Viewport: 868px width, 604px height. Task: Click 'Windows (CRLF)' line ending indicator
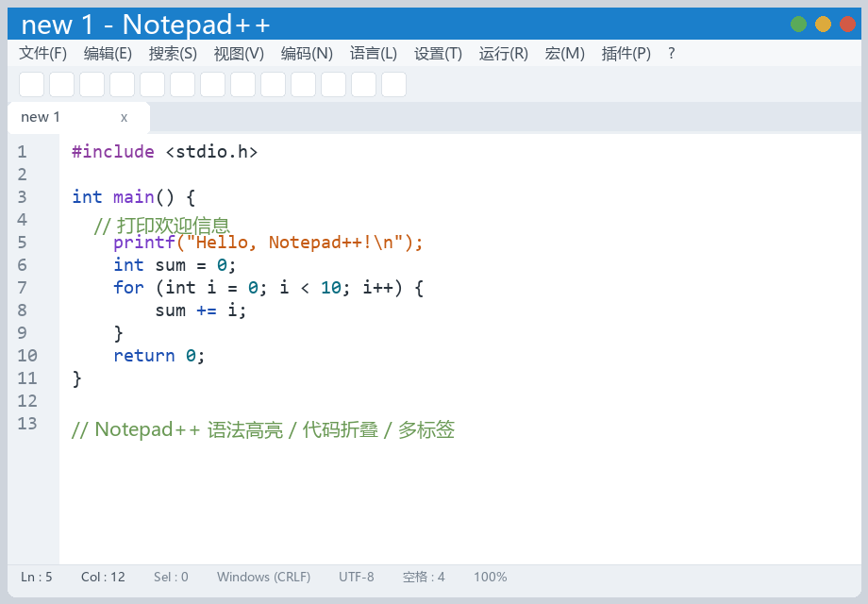coord(263,577)
